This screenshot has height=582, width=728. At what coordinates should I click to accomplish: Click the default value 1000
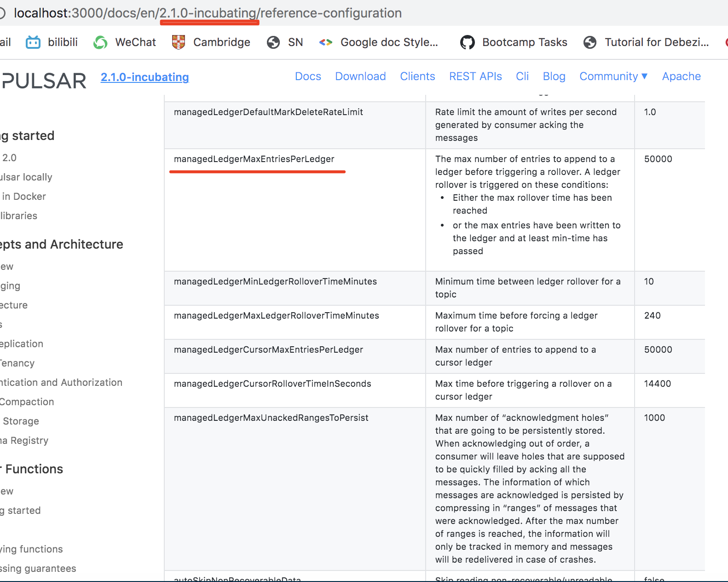point(654,418)
